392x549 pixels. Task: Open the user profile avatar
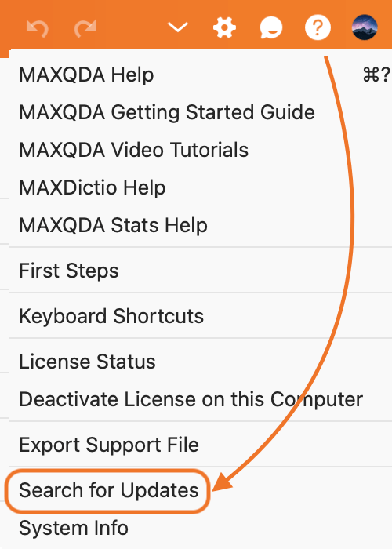(x=365, y=27)
